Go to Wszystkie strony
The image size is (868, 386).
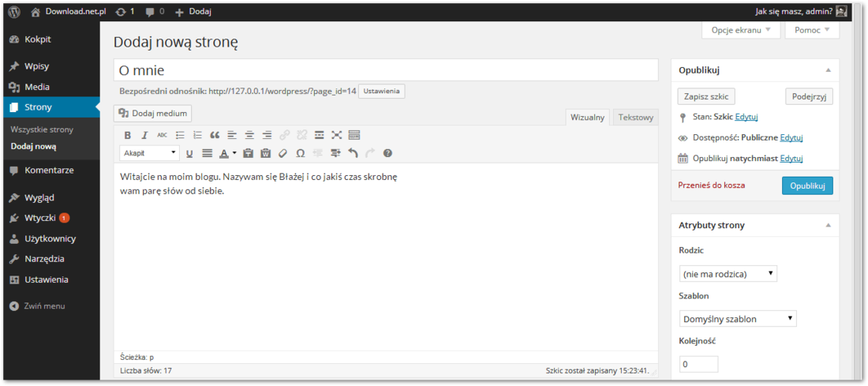pyautogui.click(x=42, y=129)
